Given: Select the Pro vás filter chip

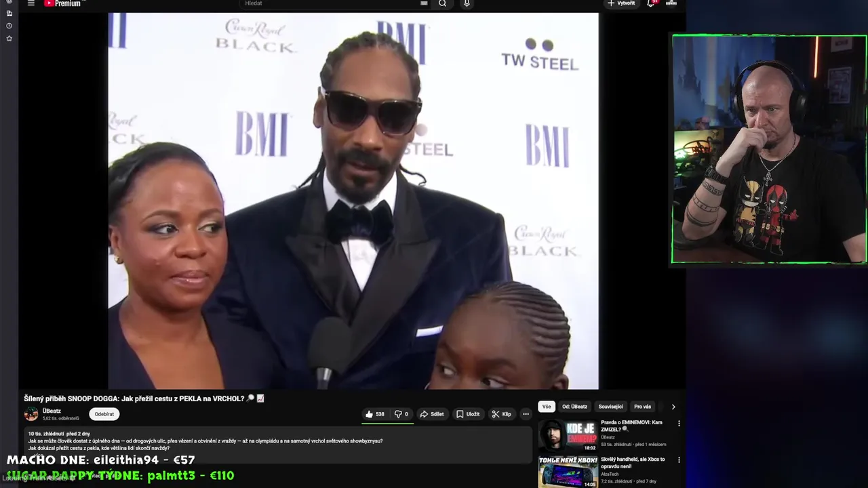Looking at the screenshot, I should point(642,407).
